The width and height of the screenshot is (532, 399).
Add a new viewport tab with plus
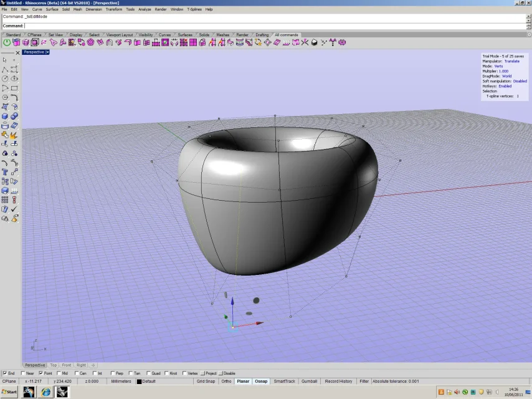93,365
